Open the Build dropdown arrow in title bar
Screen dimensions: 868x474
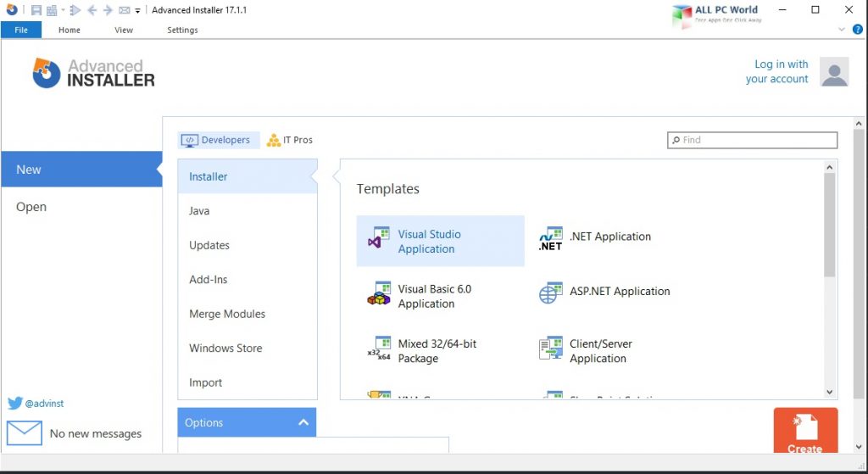tap(63, 10)
